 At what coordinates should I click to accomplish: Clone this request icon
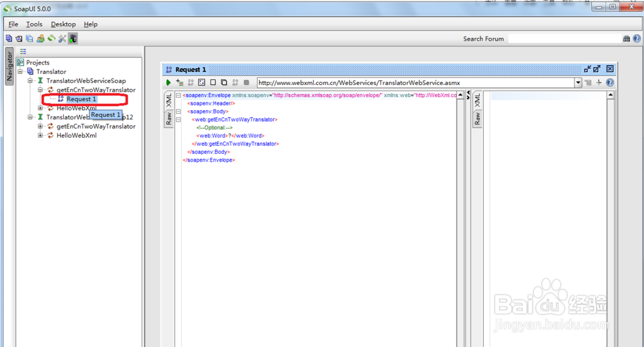pyautogui.click(x=224, y=82)
